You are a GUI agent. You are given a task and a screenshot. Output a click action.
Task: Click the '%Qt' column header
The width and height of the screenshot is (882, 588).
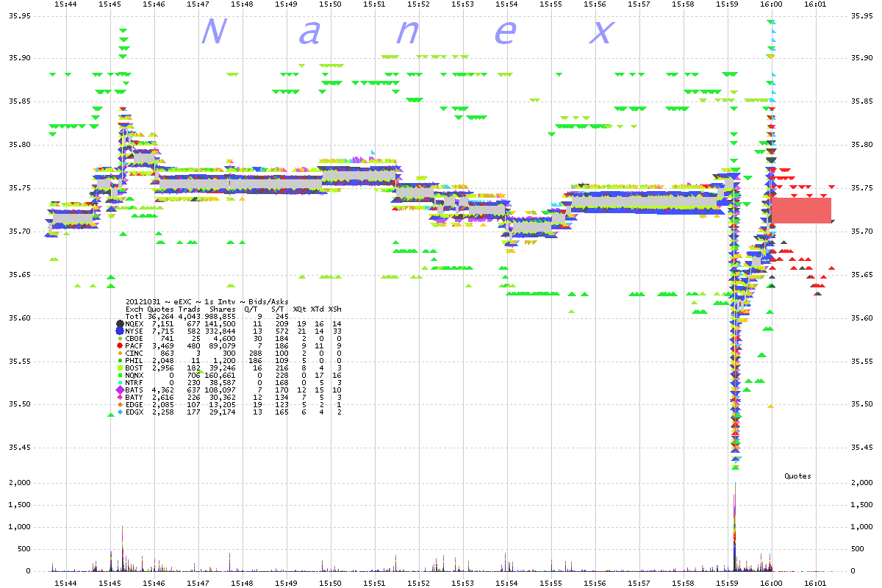coord(300,309)
